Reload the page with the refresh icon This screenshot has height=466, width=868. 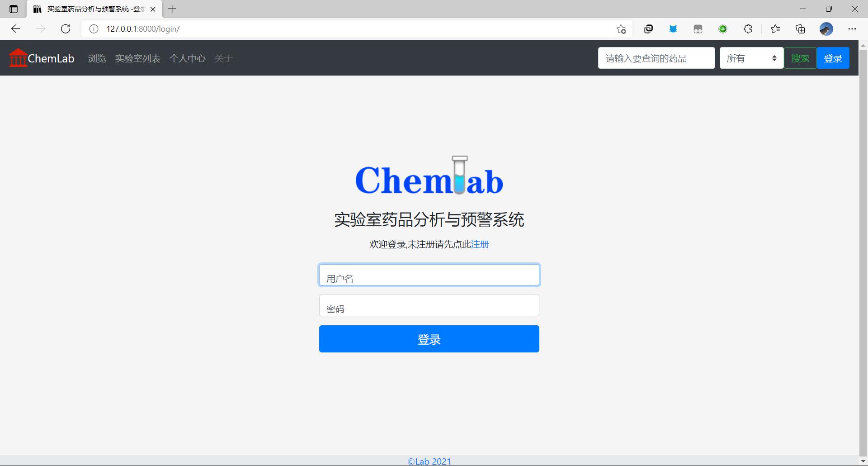[66, 29]
